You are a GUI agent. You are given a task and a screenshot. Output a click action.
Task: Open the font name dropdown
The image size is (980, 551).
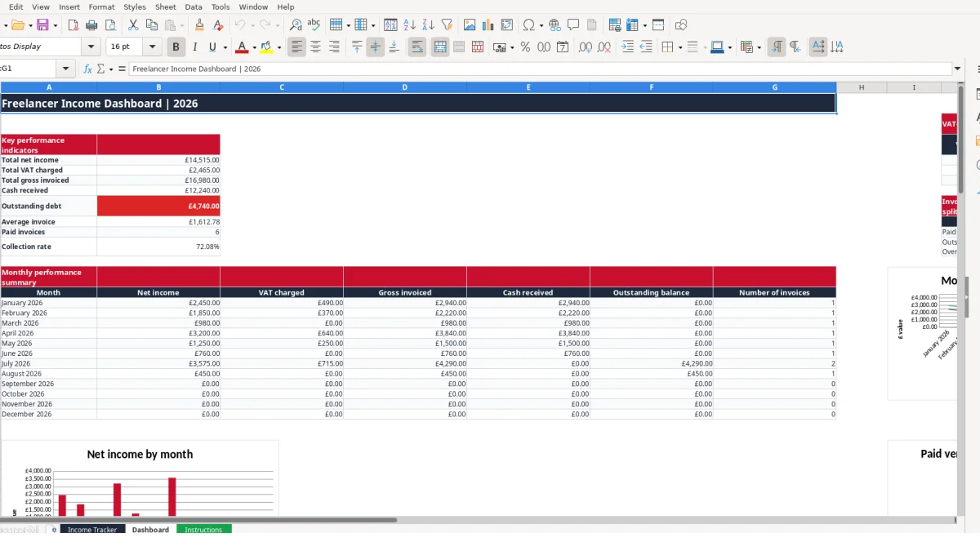point(91,47)
